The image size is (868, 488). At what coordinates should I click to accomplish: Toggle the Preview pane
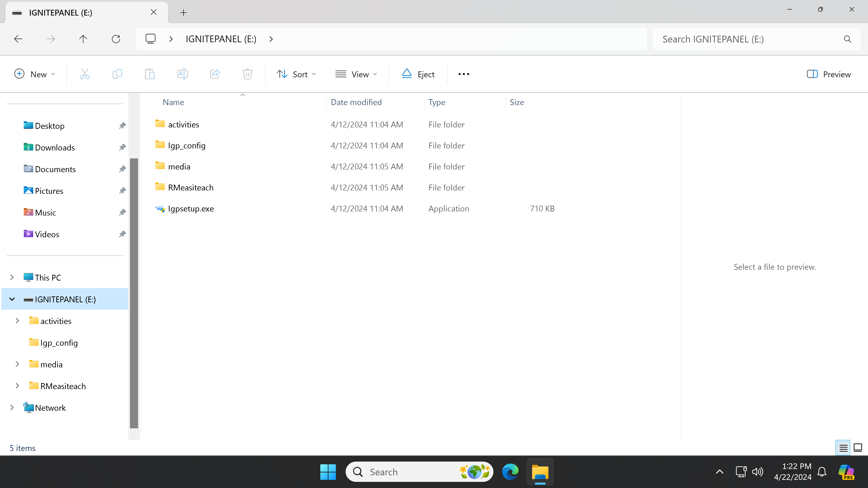[829, 74]
